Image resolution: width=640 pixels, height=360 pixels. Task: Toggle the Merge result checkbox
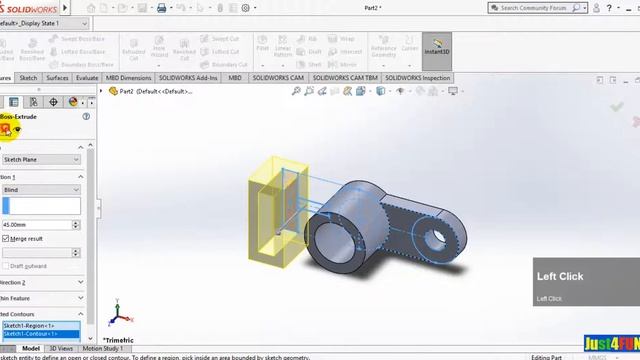[x=5, y=238]
